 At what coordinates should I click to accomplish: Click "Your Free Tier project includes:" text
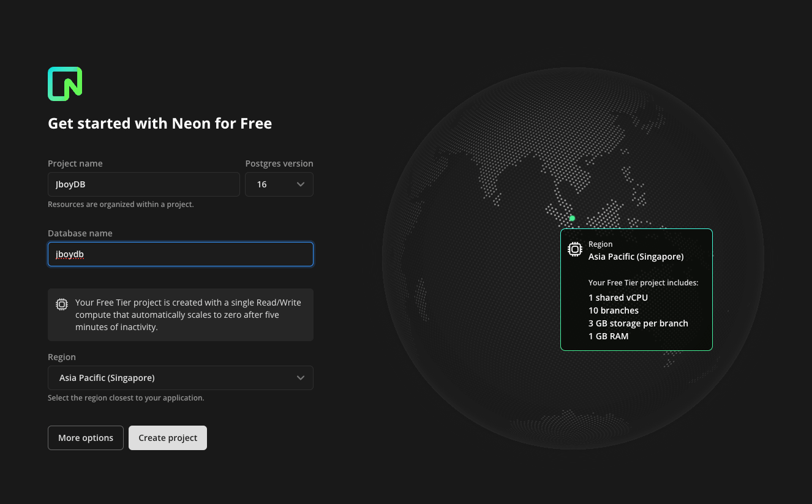click(644, 283)
